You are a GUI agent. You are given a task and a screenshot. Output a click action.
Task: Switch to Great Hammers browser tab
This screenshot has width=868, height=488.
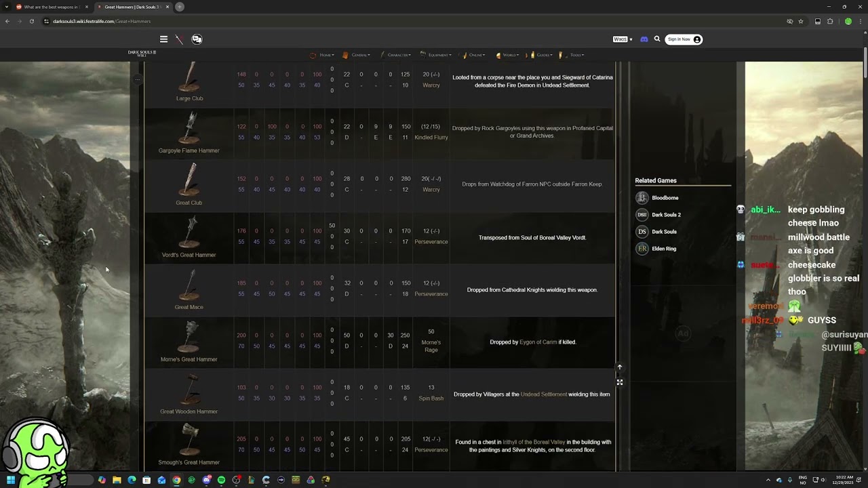click(132, 7)
